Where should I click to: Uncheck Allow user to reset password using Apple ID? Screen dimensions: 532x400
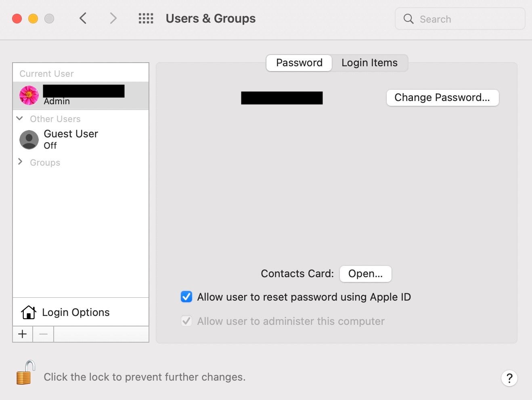point(186,297)
